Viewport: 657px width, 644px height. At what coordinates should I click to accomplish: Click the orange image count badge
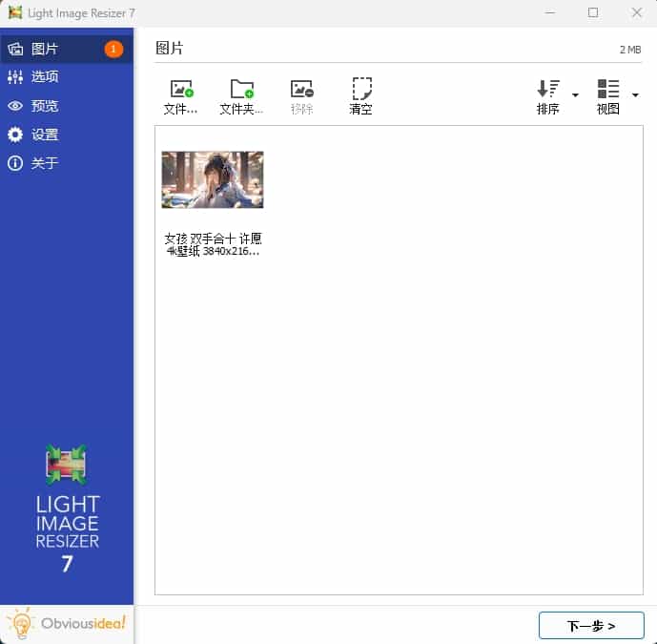(x=113, y=49)
